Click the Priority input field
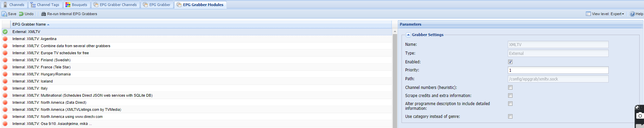This screenshot has height=128, width=644. [x=558, y=70]
